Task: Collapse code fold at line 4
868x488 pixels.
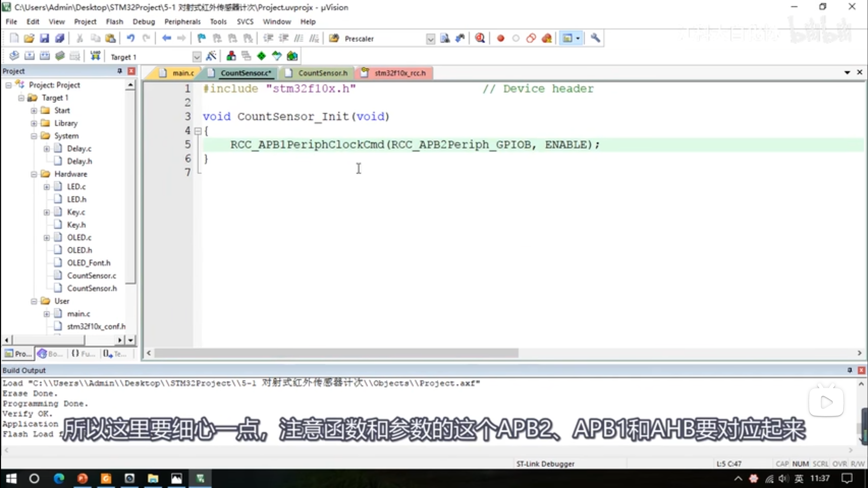Action: click(x=198, y=131)
